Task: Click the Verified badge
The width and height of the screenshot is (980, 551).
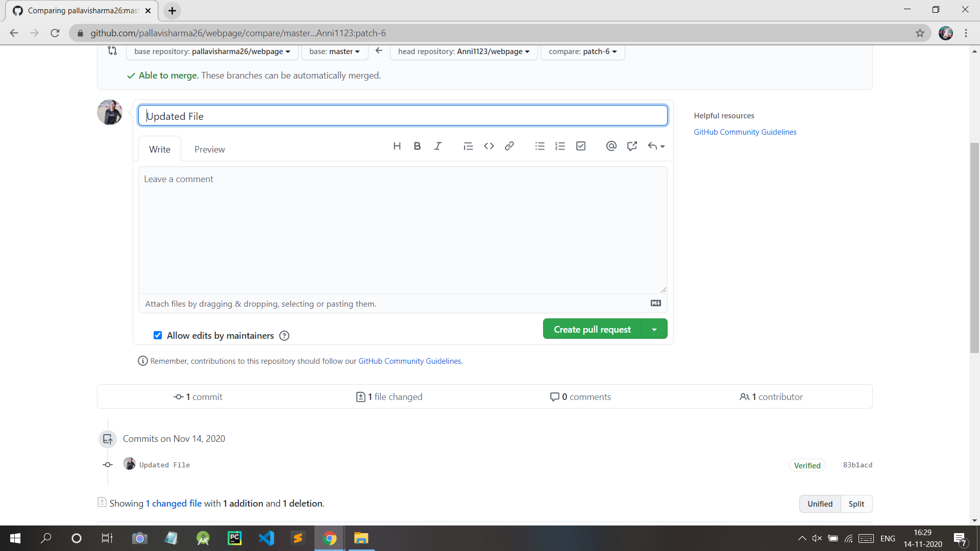Action: pyautogui.click(x=807, y=465)
